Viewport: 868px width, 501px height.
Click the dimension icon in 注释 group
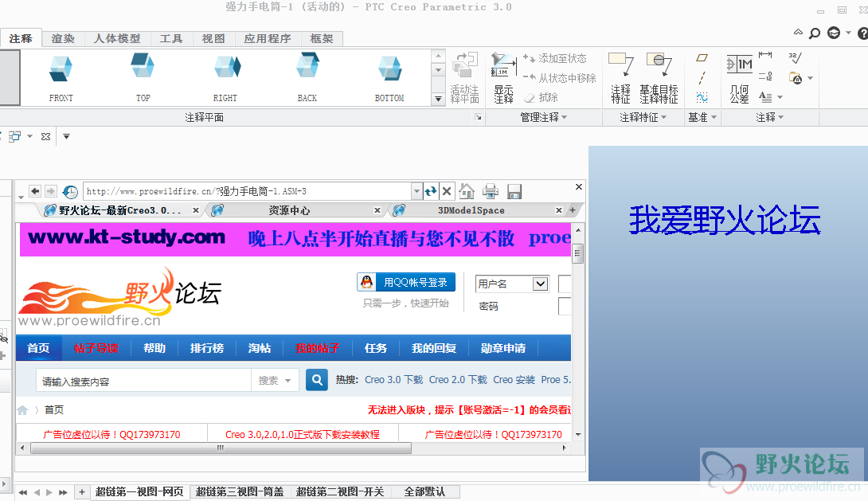click(x=765, y=55)
